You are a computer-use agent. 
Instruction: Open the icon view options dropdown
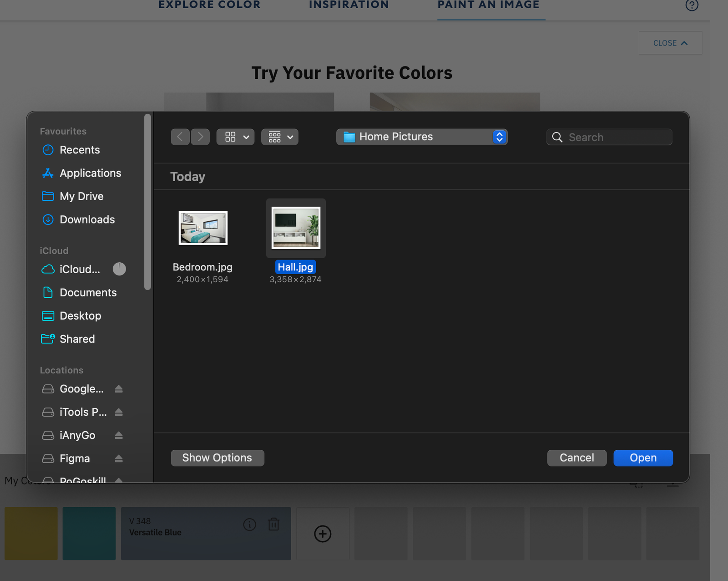click(x=235, y=137)
